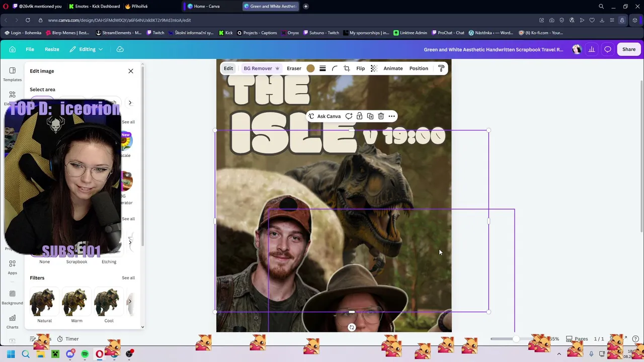Select the None effect label
644x362 pixels.
coord(44,261)
